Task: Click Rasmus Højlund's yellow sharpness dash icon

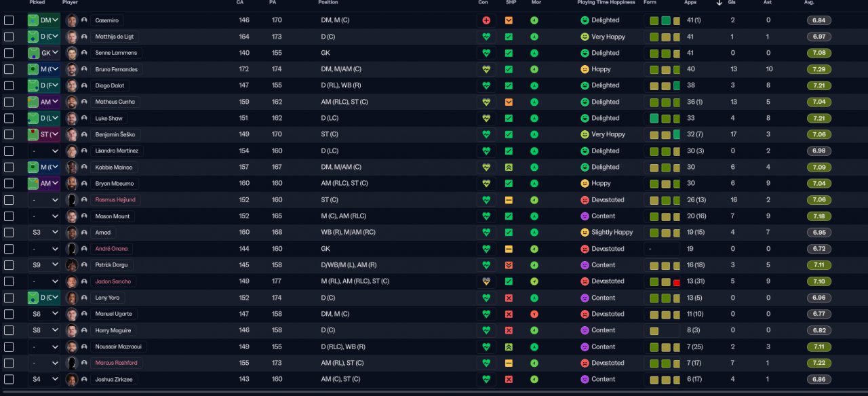Action: coord(509,200)
